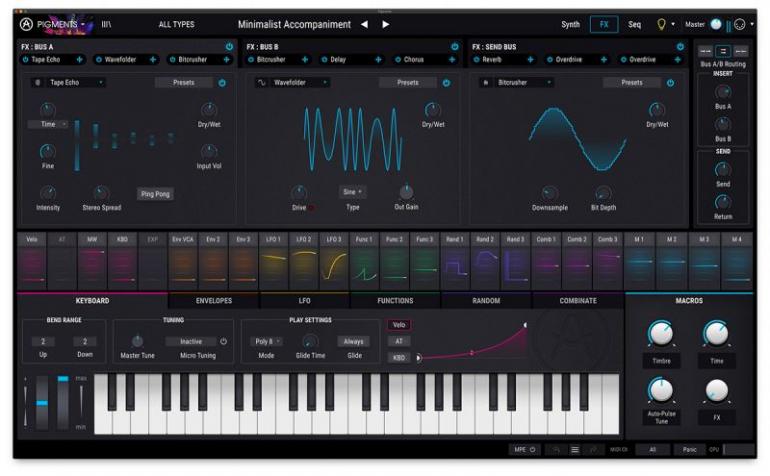The image size is (770, 476).
Task: Open the preset browser library icon
Action: (x=106, y=24)
